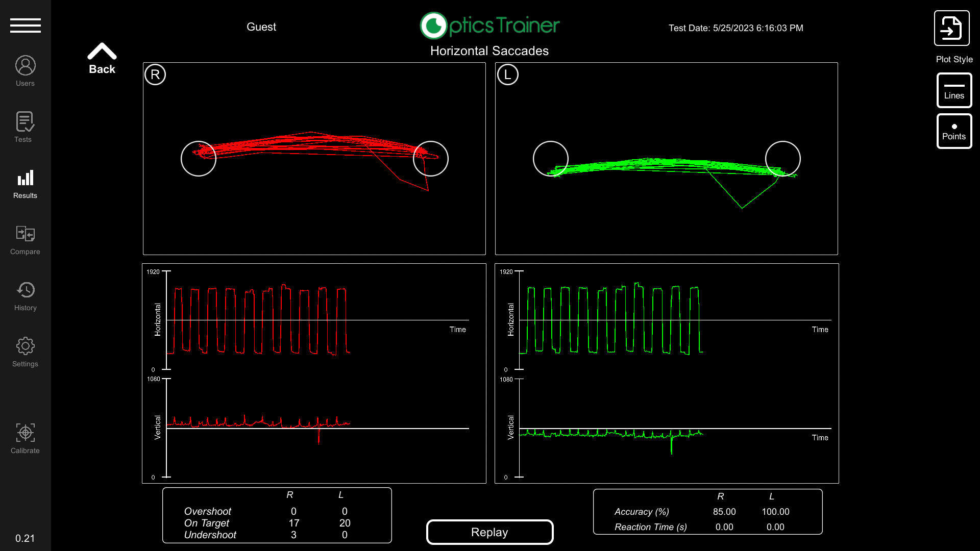Screen dimensions: 980x551
Task: Toggle the right eye R indicator
Action: (x=155, y=74)
